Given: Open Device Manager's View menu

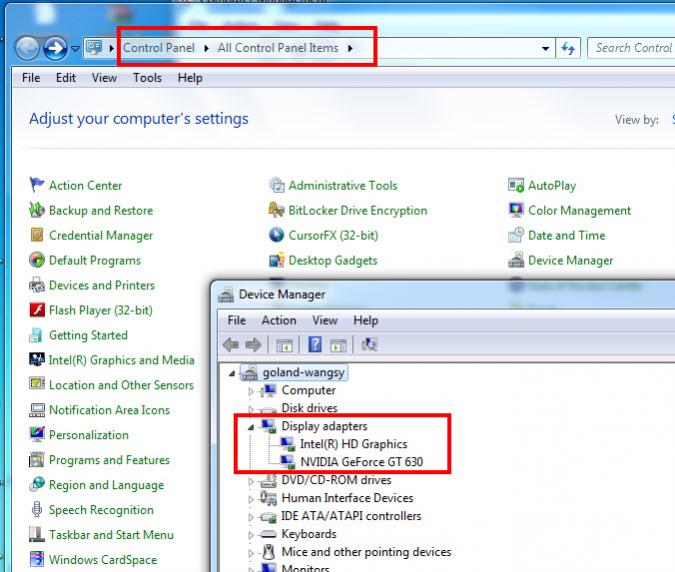Looking at the screenshot, I should pyautogui.click(x=325, y=320).
